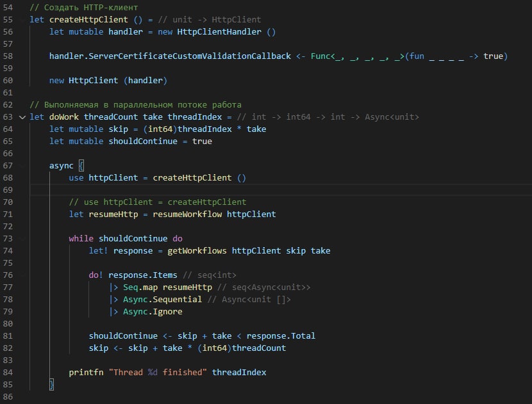Viewport: 532px width, 404px height.
Task: Click the 'async' keyword
Action: [62, 166]
